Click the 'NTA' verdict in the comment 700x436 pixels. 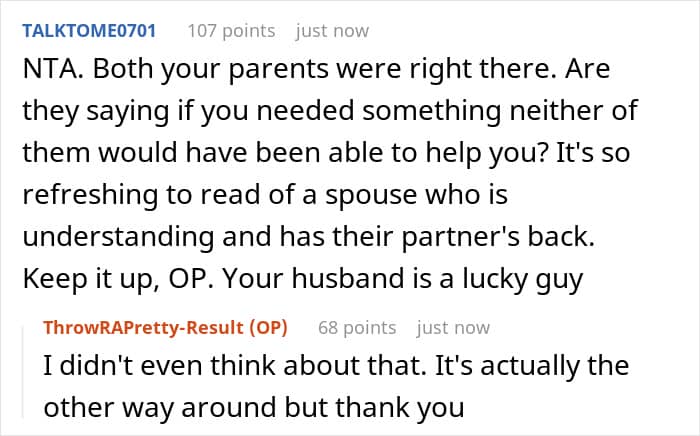(50, 69)
